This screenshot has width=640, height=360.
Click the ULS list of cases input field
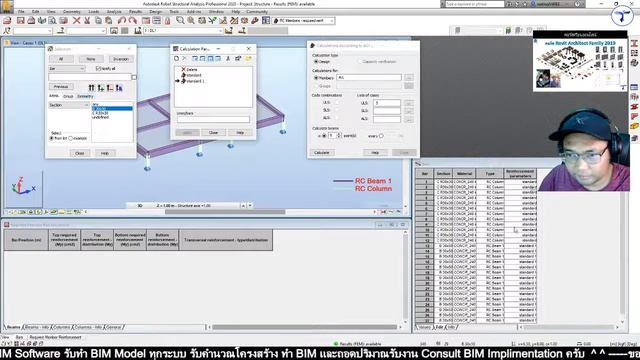tap(387, 103)
